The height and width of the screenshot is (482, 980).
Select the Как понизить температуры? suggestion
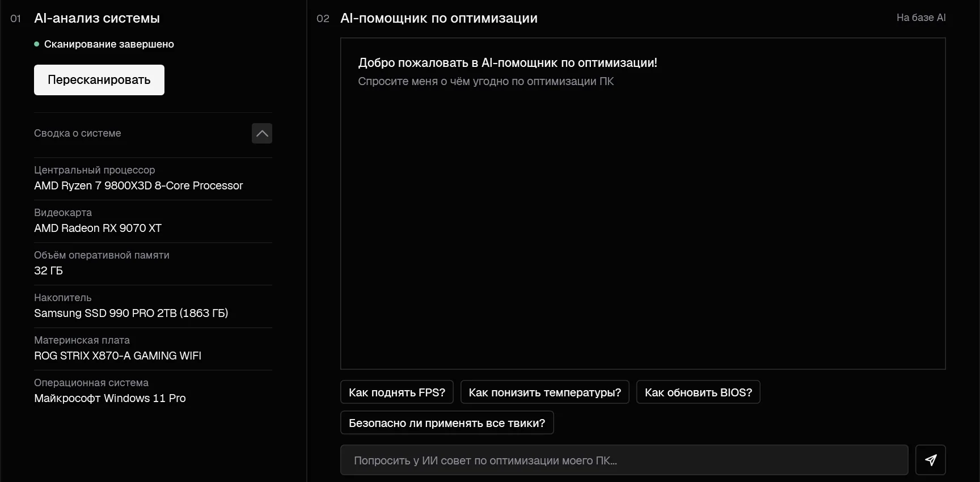click(x=545, y=392)
